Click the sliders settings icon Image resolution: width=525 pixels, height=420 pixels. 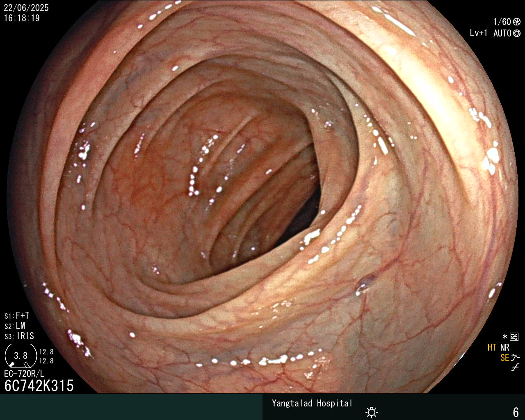[x=514, y=337]
